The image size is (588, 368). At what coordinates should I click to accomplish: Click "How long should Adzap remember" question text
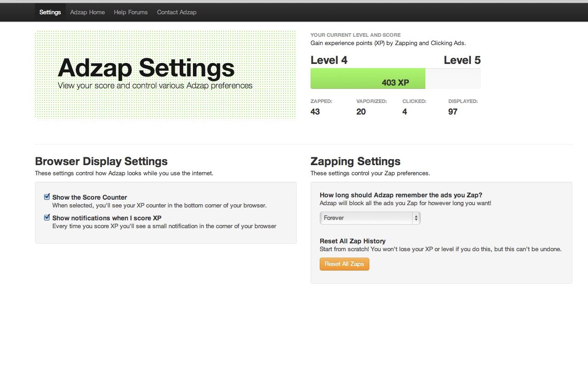click(401, 195)
